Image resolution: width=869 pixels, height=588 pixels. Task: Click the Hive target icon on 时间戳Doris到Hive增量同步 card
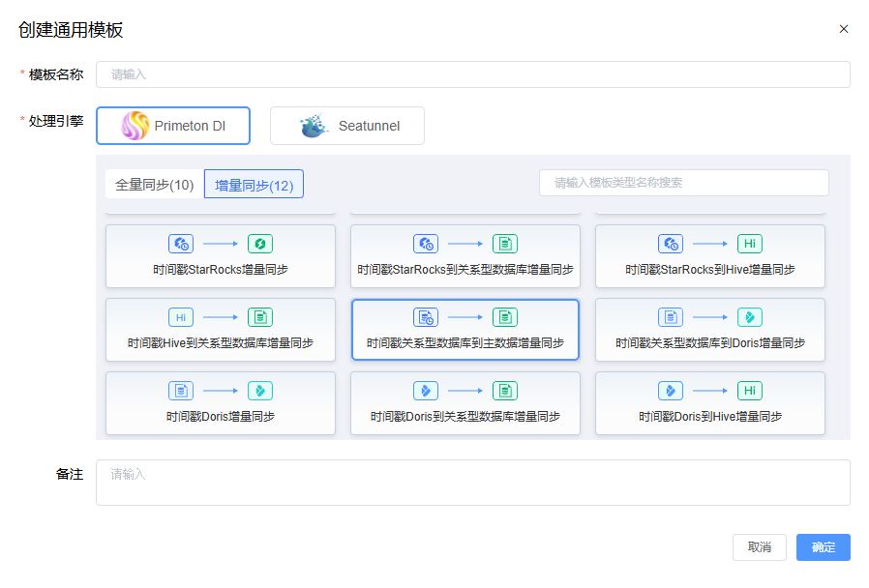[x=750, y=390]
